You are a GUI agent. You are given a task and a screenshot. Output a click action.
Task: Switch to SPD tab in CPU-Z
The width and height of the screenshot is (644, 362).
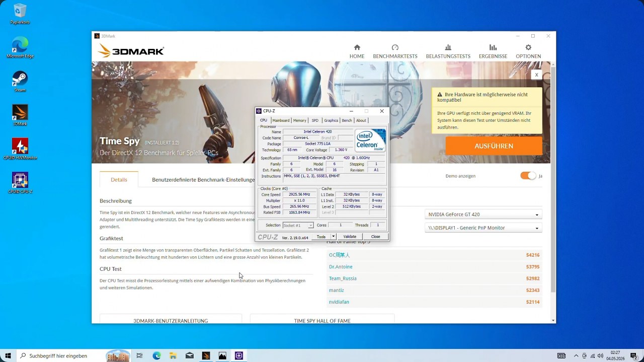click(x=315, y=120)
